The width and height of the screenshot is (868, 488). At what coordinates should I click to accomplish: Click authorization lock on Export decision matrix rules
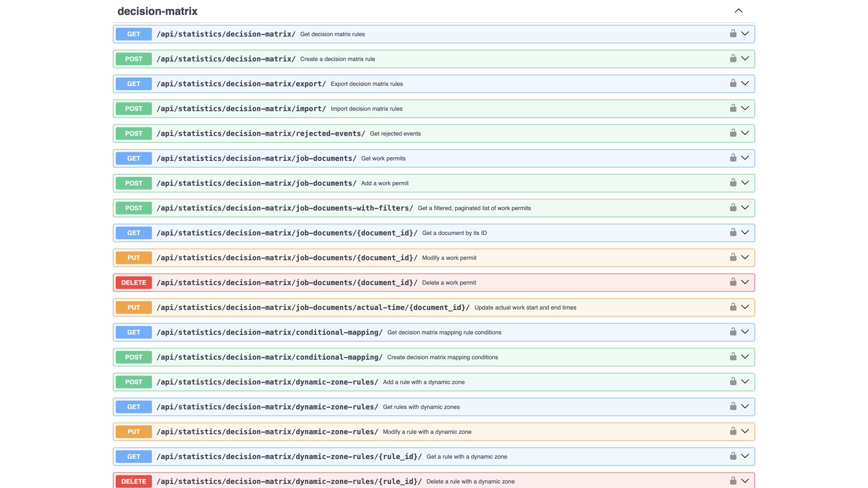(733, 83)
